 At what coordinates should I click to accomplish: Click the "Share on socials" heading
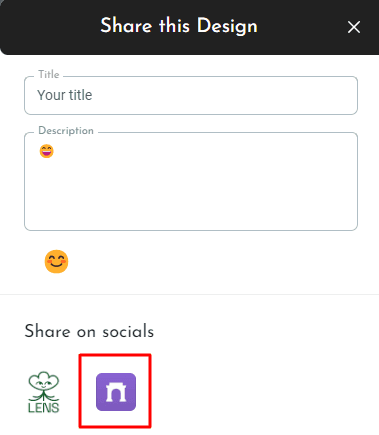89,331
